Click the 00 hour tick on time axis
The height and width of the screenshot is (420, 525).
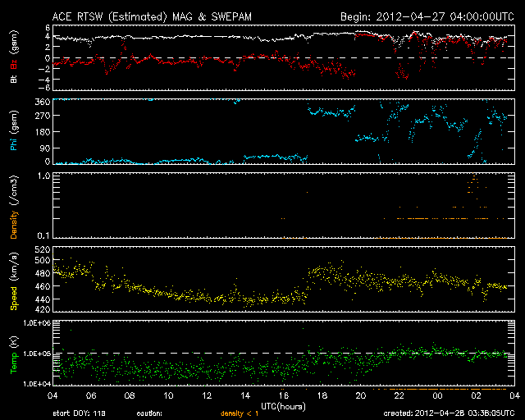(x=437, y=395)
